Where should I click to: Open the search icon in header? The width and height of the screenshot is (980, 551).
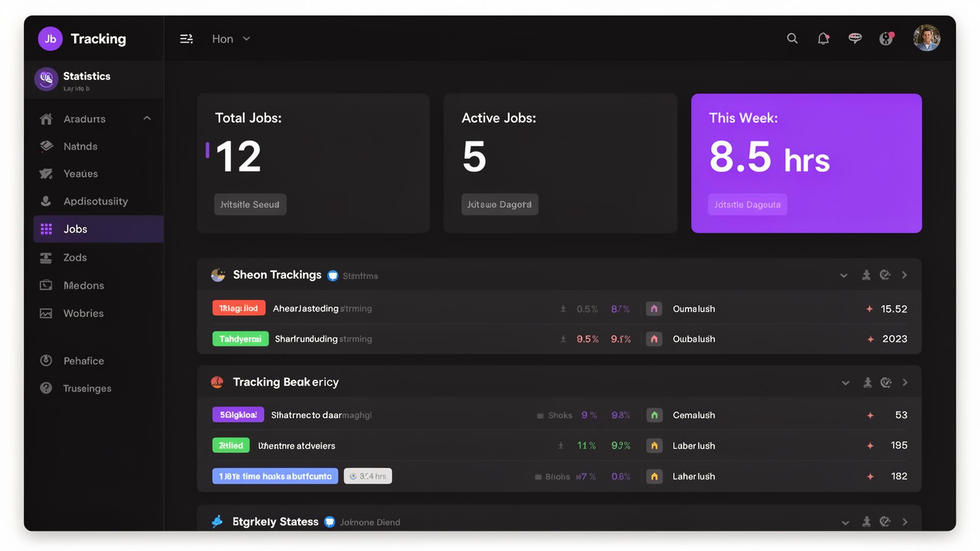[792, 39]
